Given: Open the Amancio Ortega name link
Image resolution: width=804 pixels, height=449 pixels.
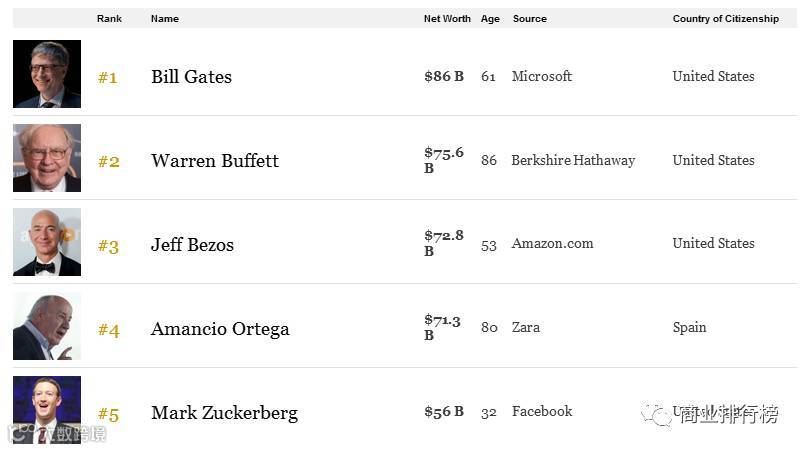Looking at the screenshot, I should tap(220, 329).
